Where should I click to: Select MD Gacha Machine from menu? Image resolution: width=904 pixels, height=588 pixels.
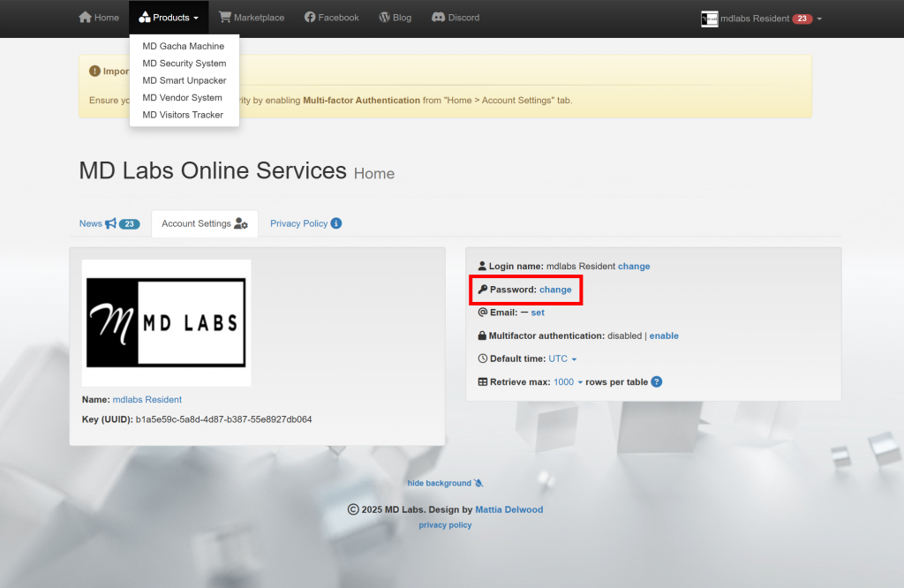coord(184,46)
